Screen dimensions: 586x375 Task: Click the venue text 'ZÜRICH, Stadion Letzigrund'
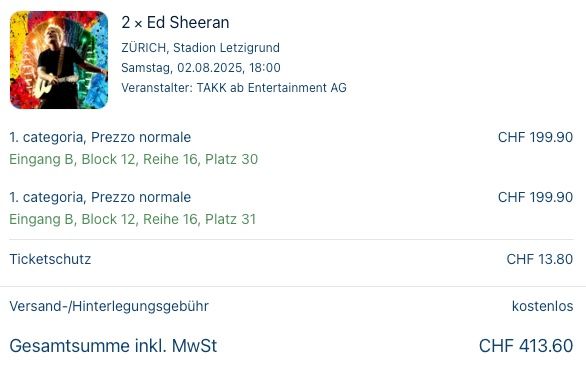tap(200, 48)
